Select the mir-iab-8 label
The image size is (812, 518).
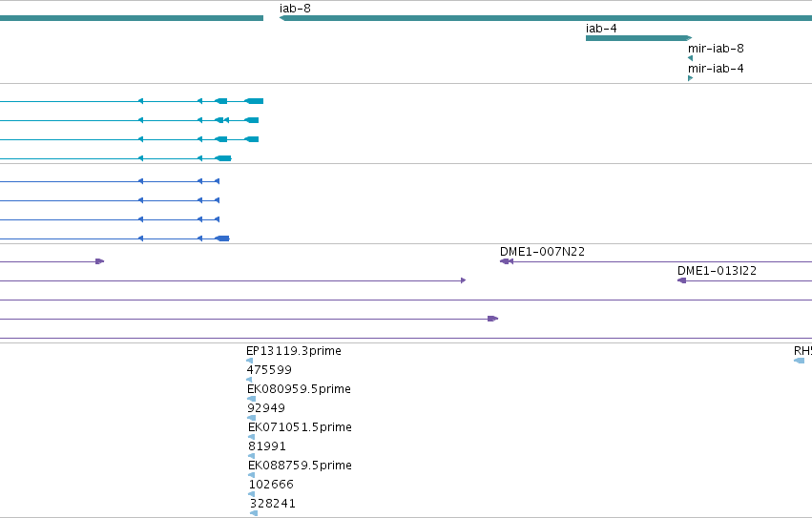[x=716, y=49]
